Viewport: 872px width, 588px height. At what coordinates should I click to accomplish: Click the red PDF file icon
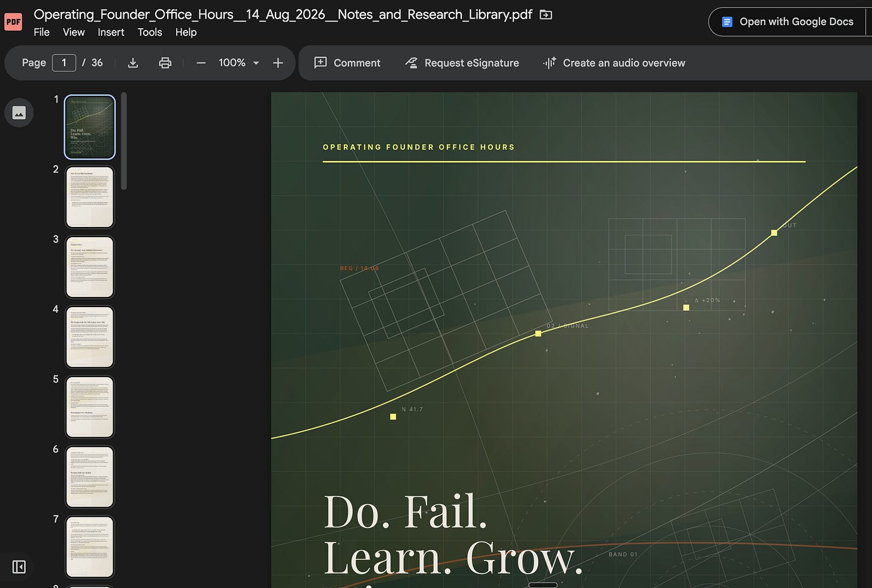click(x=13, y=22)
